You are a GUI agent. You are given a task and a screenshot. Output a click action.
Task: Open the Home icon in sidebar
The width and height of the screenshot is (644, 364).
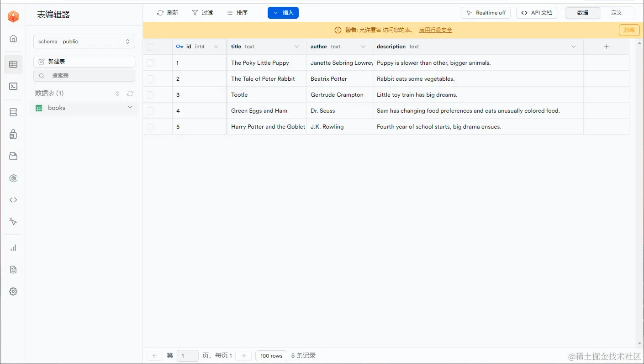(x=13, y=39)
